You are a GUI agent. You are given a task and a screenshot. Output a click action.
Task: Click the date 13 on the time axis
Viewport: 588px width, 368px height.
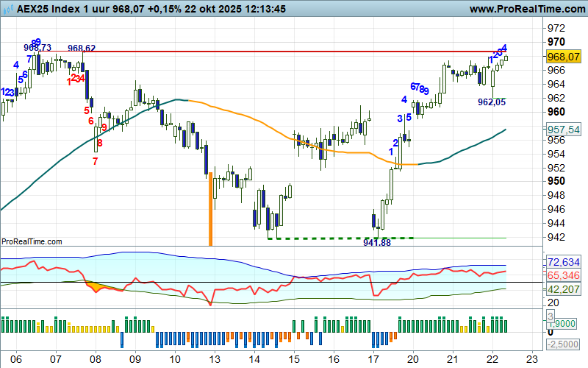point(215,359)
